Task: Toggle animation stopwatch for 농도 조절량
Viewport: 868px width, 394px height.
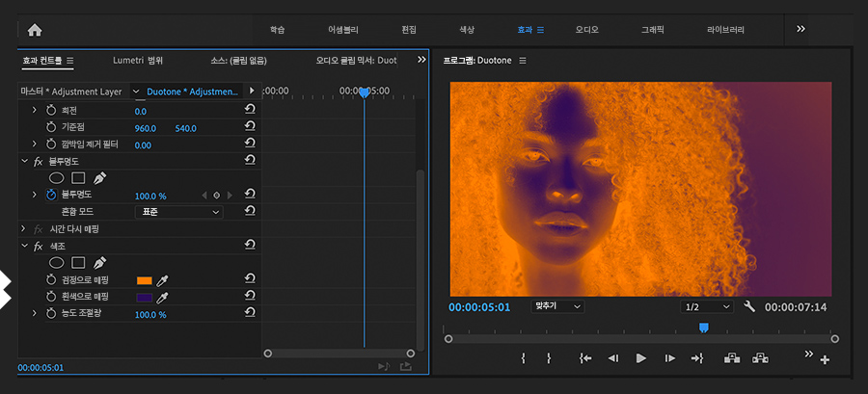Action: (x=51, y=313)
